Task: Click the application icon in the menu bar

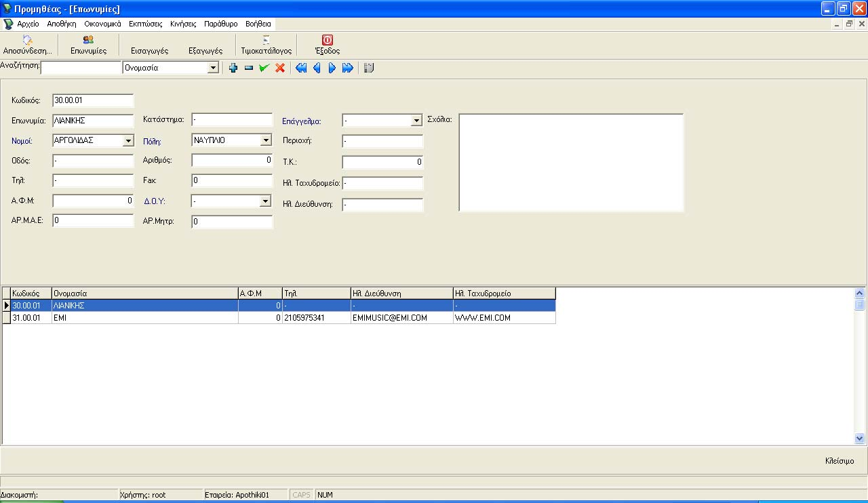Action: click(x=8, y=24)
